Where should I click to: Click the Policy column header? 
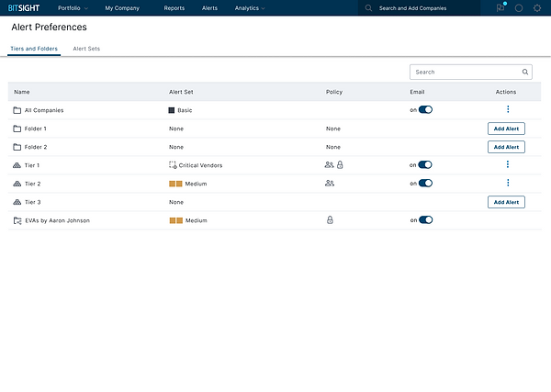click(334, 92)
